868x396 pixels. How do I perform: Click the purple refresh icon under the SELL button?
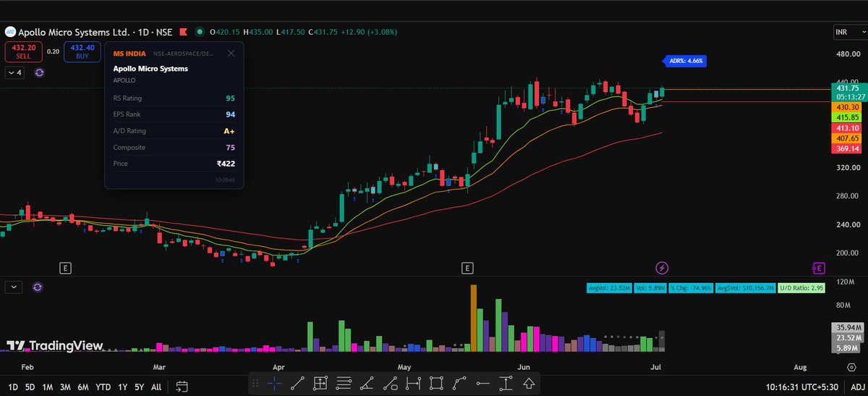(39, 72)
